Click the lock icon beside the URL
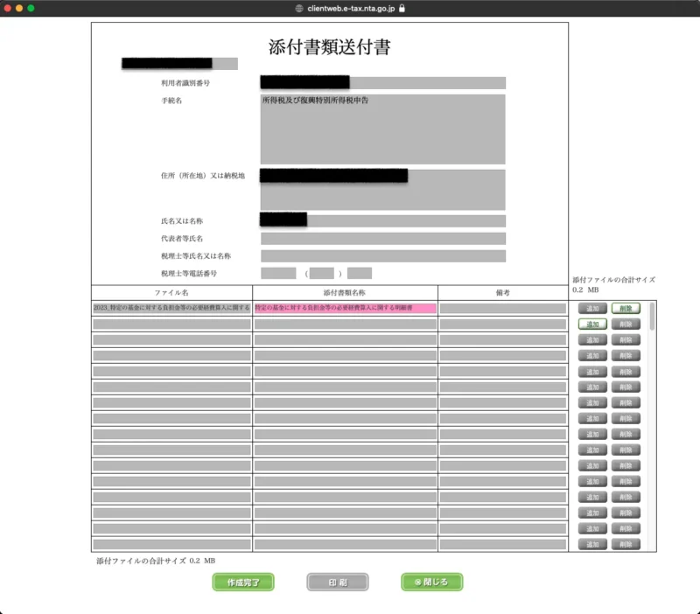Image resolution: width=700 pixels, height=614 pixels. point(402,8)
